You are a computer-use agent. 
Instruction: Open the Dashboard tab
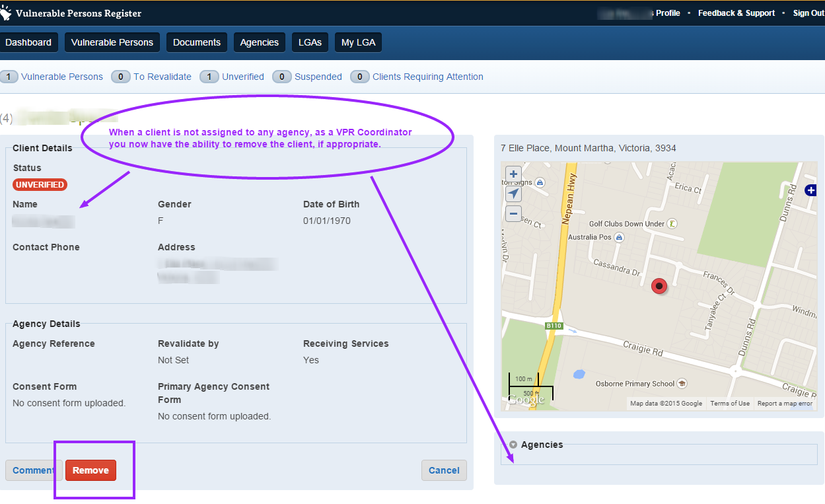[28, 42]
